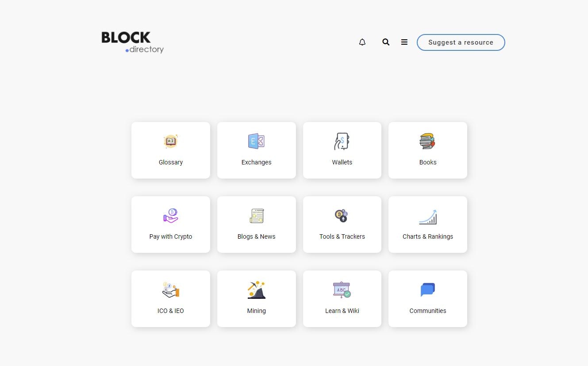Select the Charts & Rankings graph icon
This screenshot has width=588, height=366.
tap(427, 217)
